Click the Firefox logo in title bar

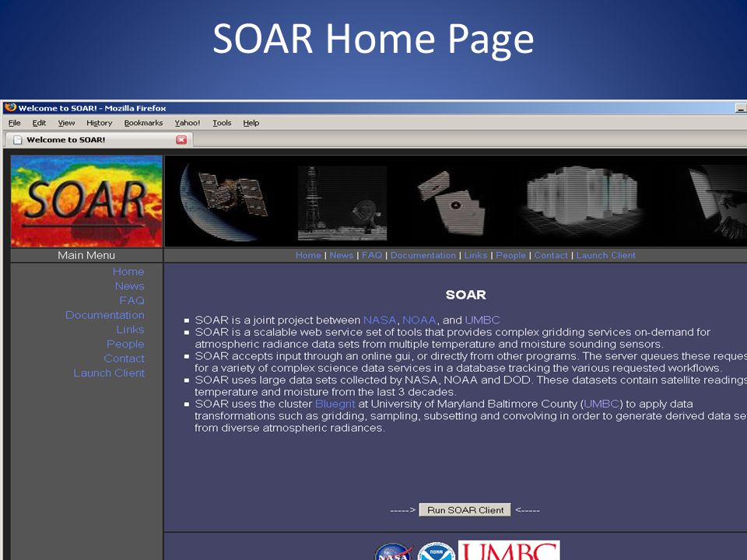point(10,107)
